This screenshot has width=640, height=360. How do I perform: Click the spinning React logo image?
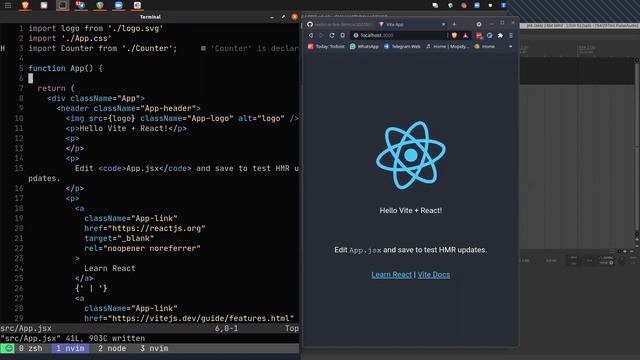point(411,155)
